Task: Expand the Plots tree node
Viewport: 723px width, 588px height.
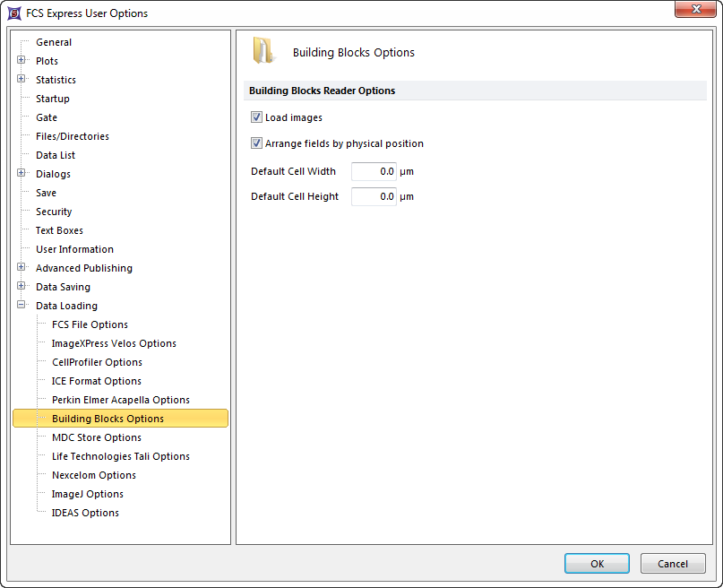Action: (22, 61)
